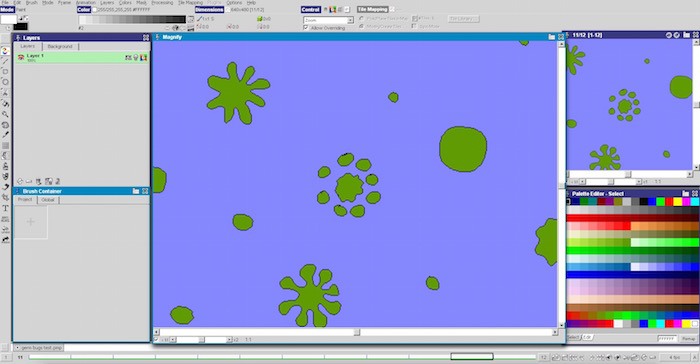
Task: Select the Ellipse tool in the left toolbar
Action: click(5, 82)
